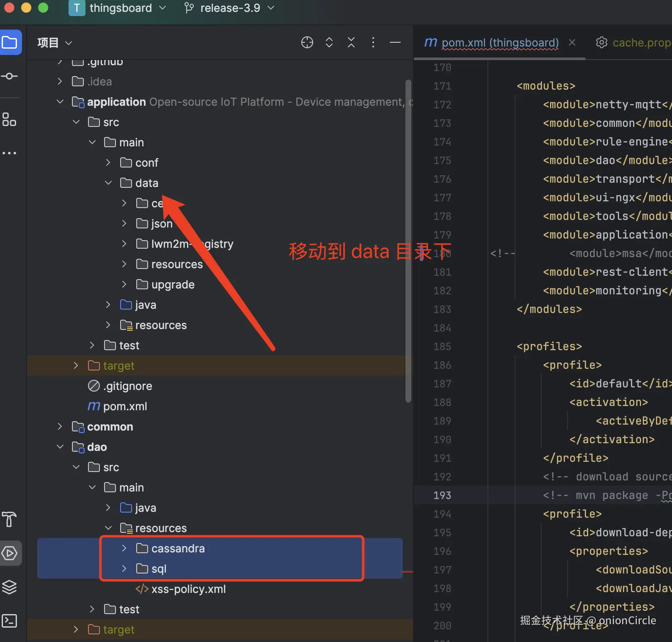Open the Project tool window icon
Viewport: 672px width, 642px height.
[x=10, y=42]
